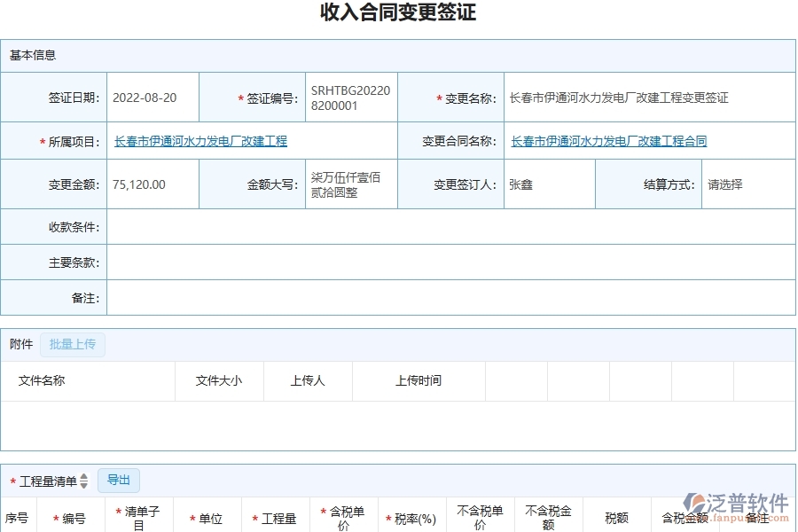This screenshot has width=798, height=532.
Task: Click the sort arrows beside 工程量清单
Action: [x=82, y=480]
